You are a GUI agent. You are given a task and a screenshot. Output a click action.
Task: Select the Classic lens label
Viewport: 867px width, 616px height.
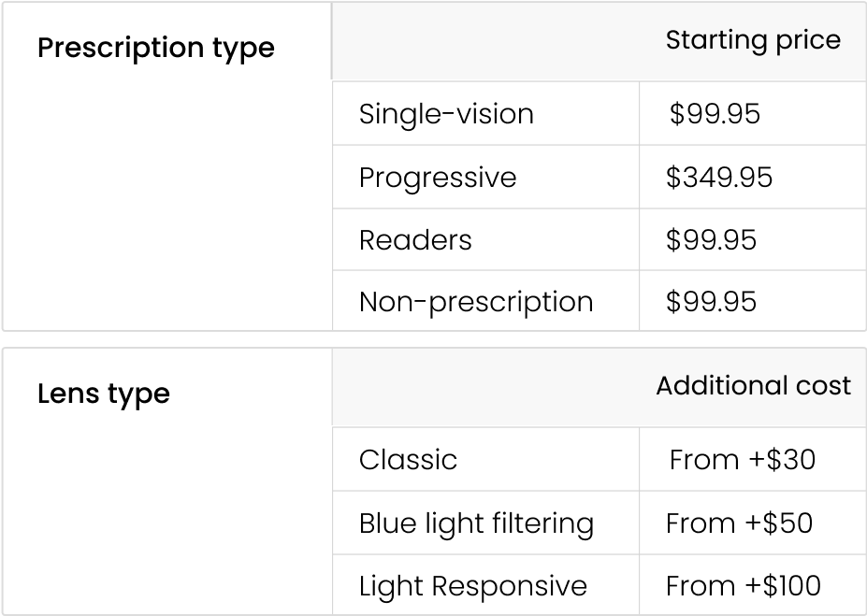pos(408,460)
